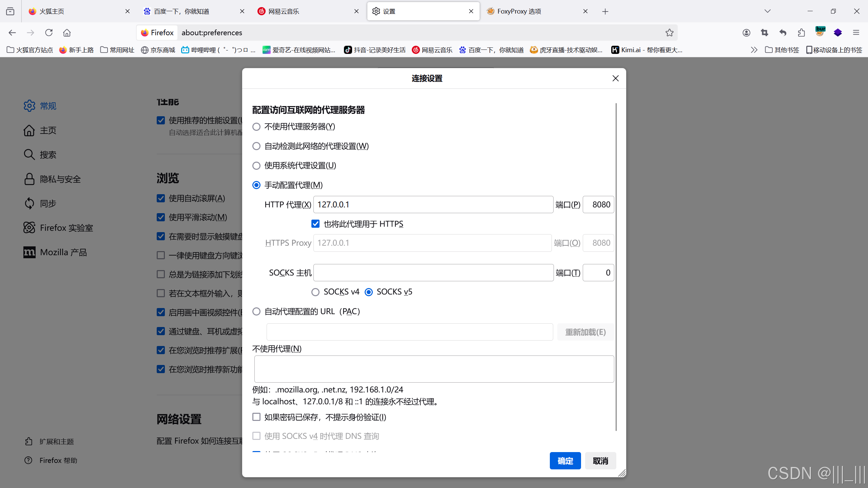Bookmark this page with the star icon

coord(669,33)
